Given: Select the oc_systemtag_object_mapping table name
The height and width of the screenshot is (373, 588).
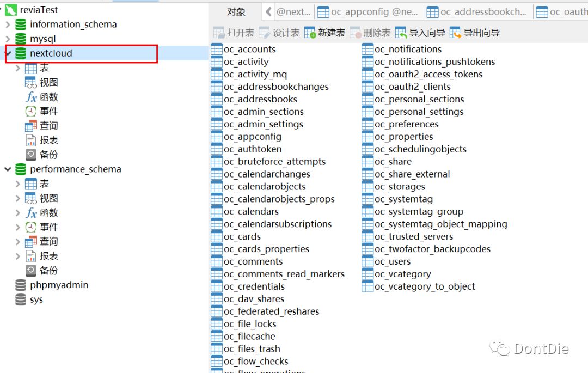Looking at the screenshot, I should pyautogui.click(x=441, y=224).
